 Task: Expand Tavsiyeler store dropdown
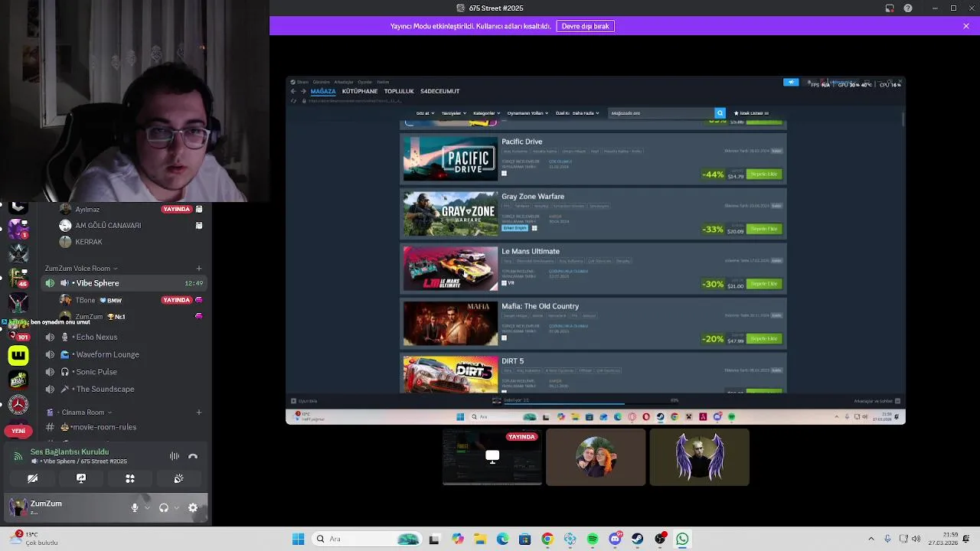tap(454, 113)
